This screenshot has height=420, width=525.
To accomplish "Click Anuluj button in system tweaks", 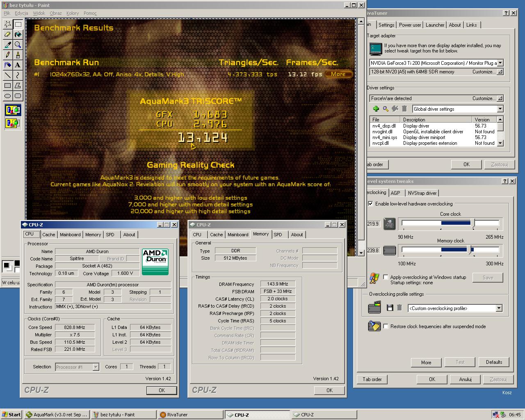I will (465, 379).
